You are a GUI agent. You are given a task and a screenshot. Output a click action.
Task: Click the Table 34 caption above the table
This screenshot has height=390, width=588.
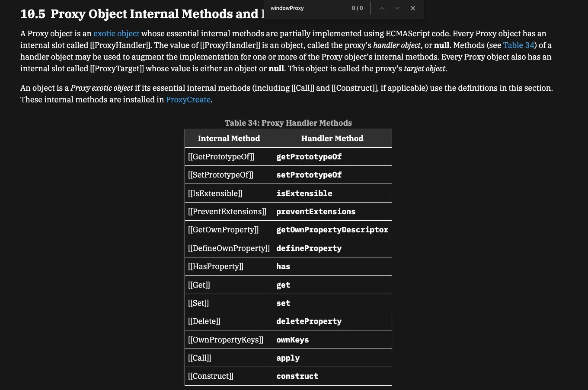(x=288, y=123)
